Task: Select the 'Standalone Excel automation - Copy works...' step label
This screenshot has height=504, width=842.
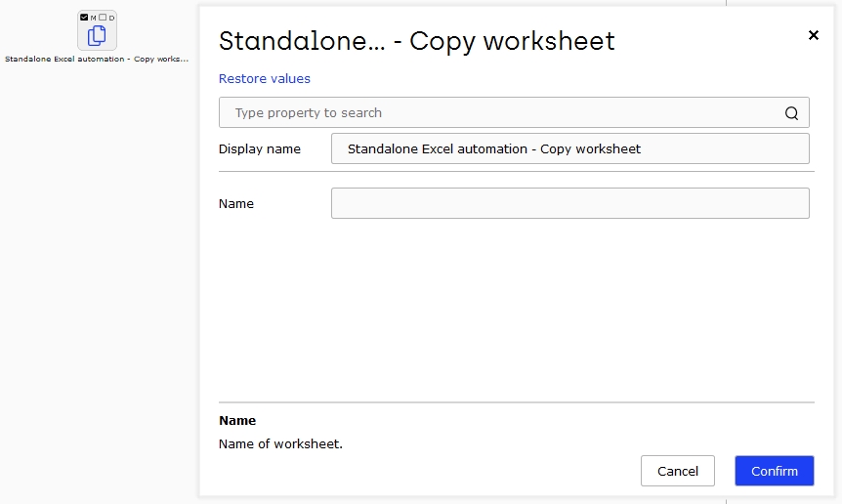Action: [x=97, y=59]
